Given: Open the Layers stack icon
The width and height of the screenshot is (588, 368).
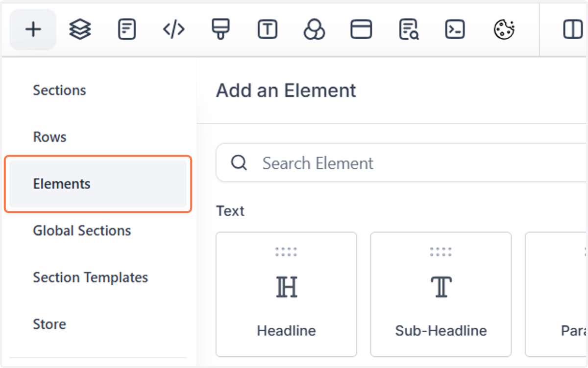Looking at the screenshot, I should click(x=80, y=30).
